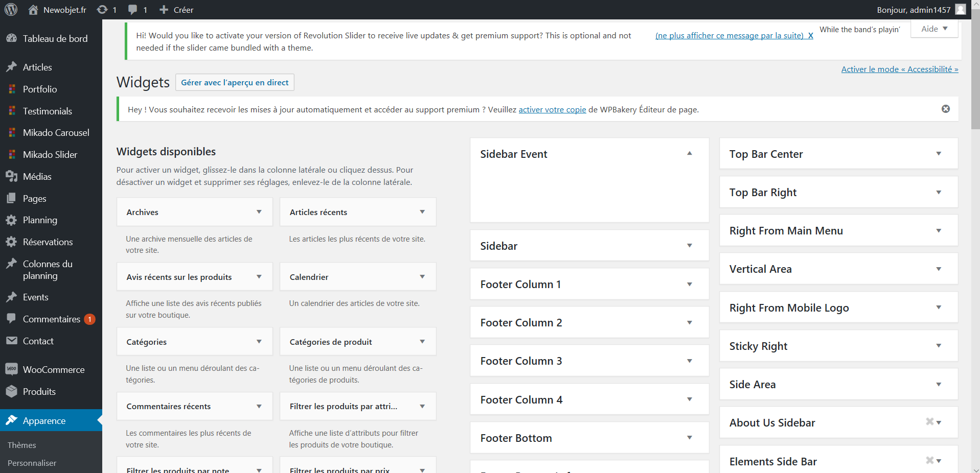Expand the Footer Column 1 area

[689, 284]
